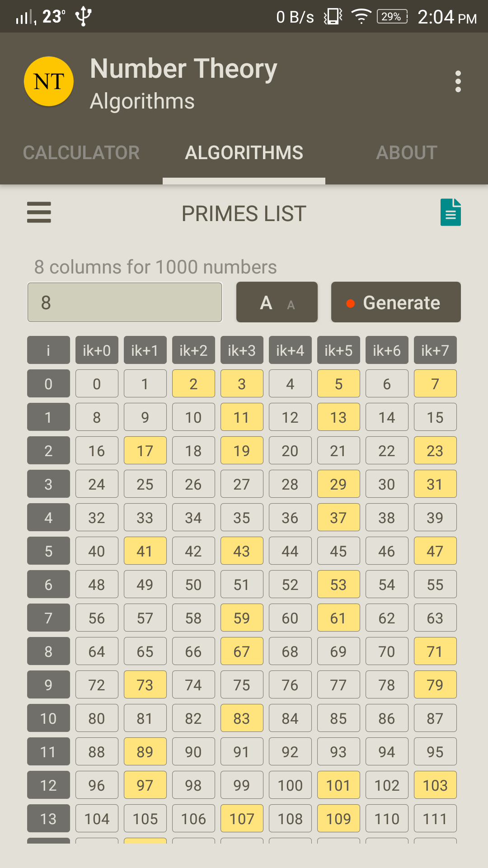488x868 pixels.
Task: Select the highlighted prime cell 2
Action: coord(193,383)
